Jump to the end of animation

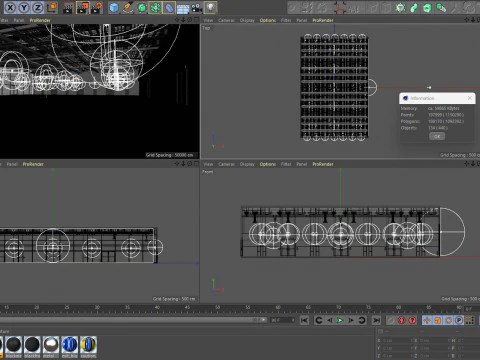[x=376, y=320]
